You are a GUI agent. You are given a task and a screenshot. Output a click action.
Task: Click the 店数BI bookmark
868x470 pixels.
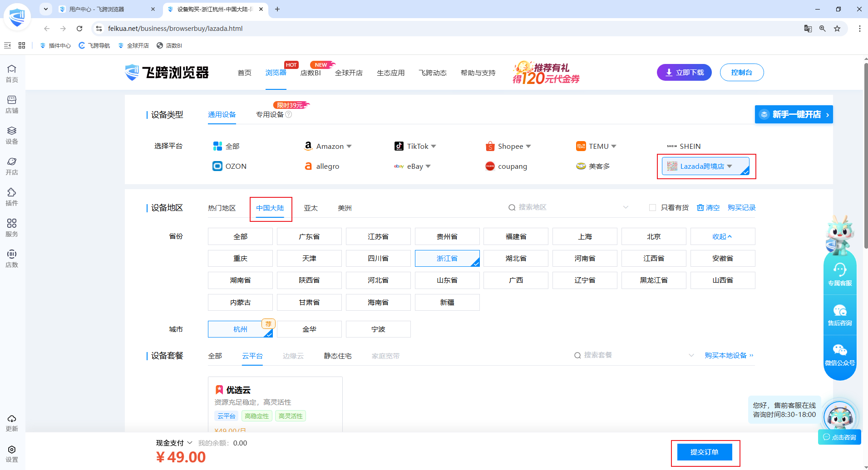[x=169, y=45]
